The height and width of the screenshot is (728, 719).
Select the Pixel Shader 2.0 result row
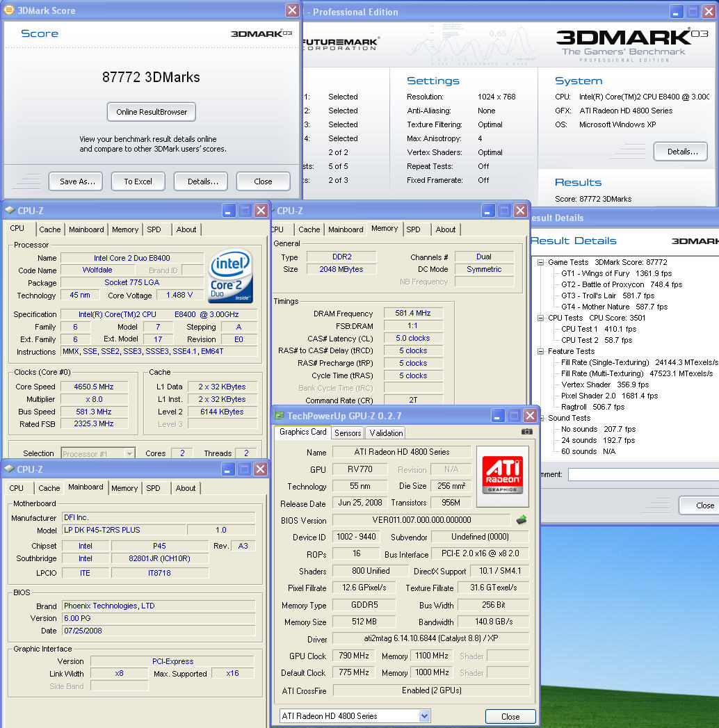click(609, 396)
